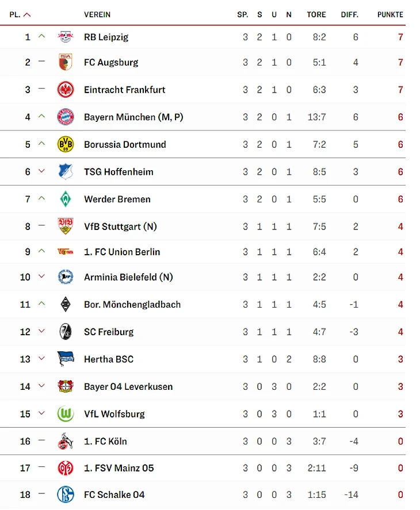Click the 1. FSV Mainz 05 logo

click(x=66, y=468)
